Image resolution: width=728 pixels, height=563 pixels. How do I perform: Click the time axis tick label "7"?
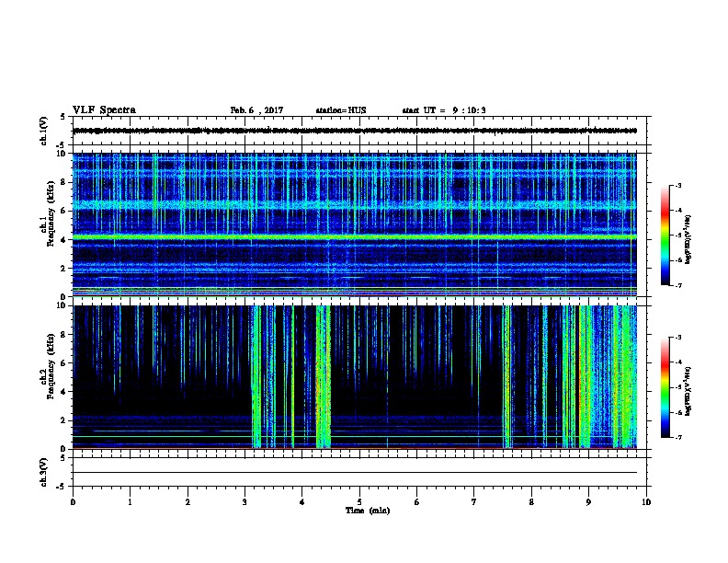coord(474,501)
